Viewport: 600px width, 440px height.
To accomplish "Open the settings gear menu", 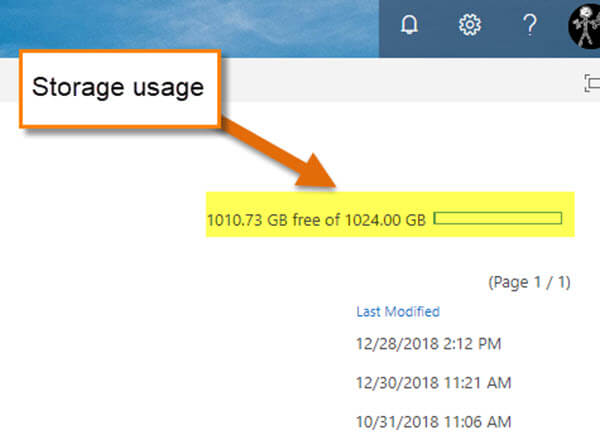I will (470, 25).
